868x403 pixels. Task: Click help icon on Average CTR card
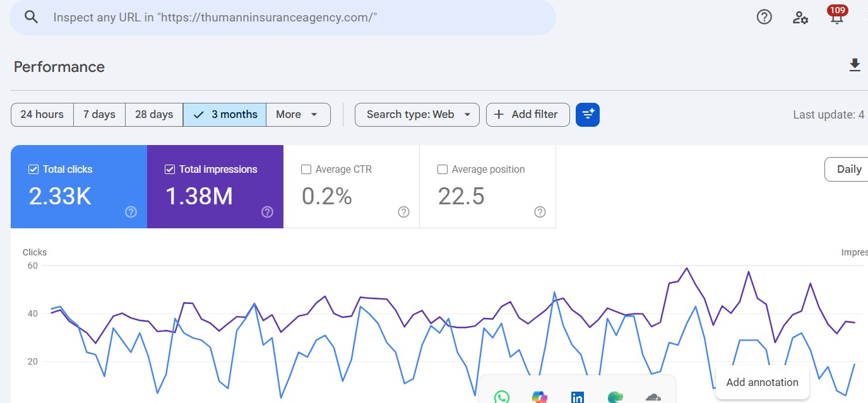tap(404, 212)
